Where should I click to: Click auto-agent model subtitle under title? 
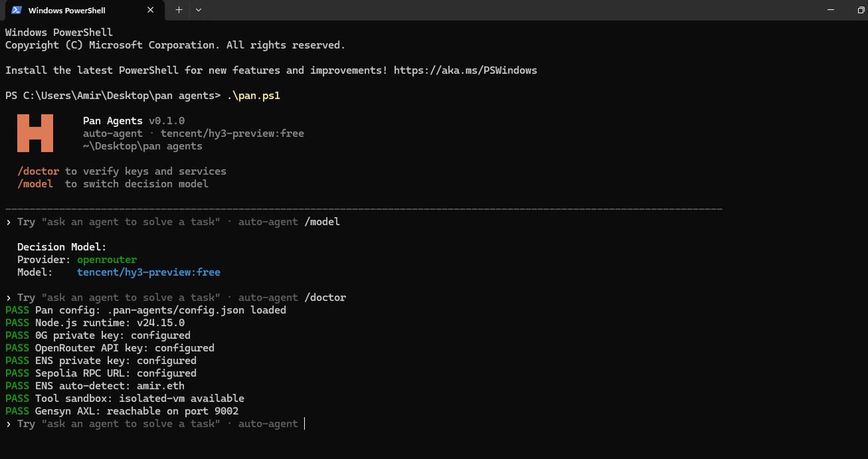click(194, 133)
